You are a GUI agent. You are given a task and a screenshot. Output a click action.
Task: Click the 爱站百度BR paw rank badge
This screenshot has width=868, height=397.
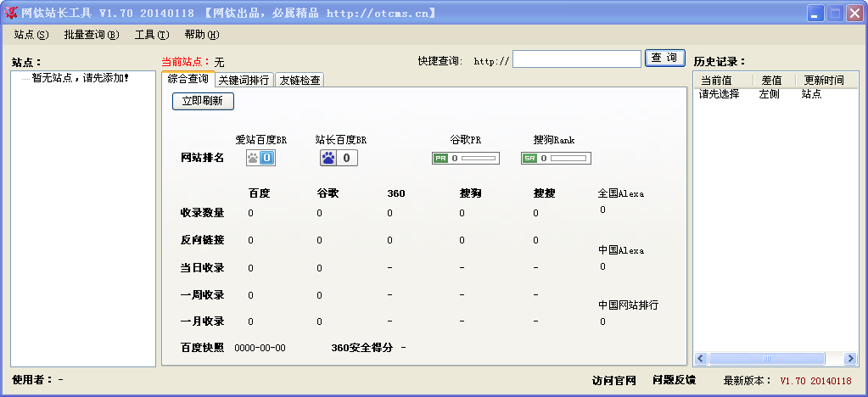(260, 158)
